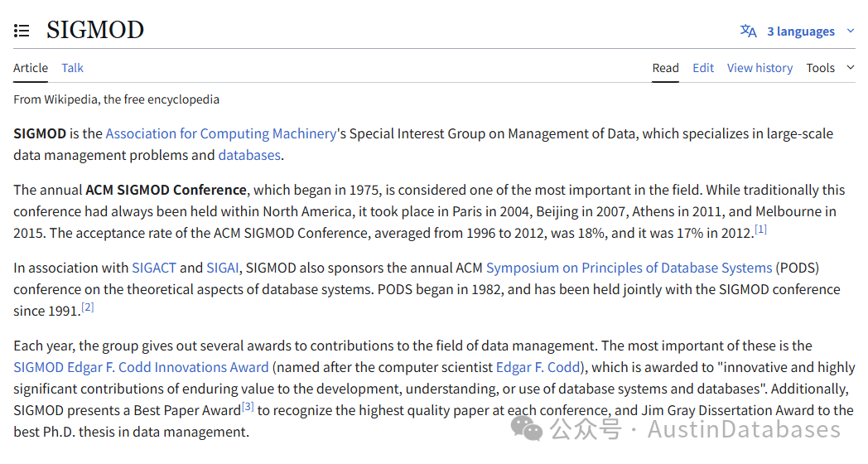Click 'From Wikipedia, the free encyclopedia' text
Image resolution: width=868 pixels, height=464 pixels.
click(x=116, y=99)
